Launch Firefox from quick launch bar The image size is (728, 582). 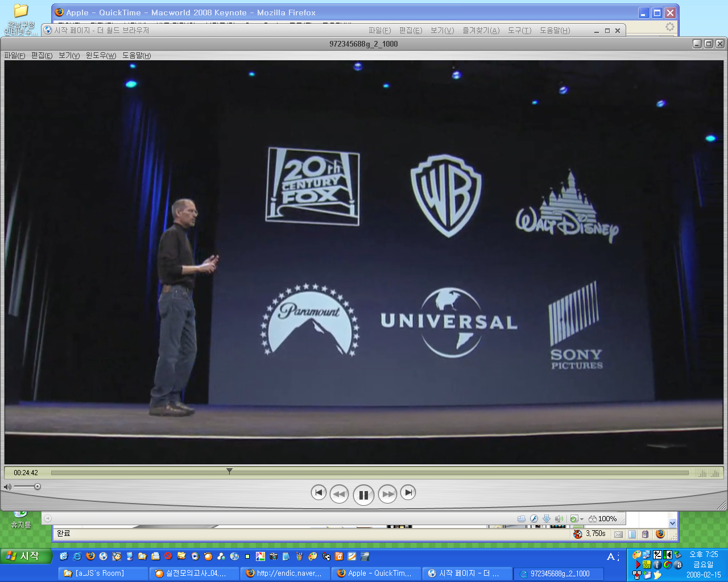(x=90, y=556)
